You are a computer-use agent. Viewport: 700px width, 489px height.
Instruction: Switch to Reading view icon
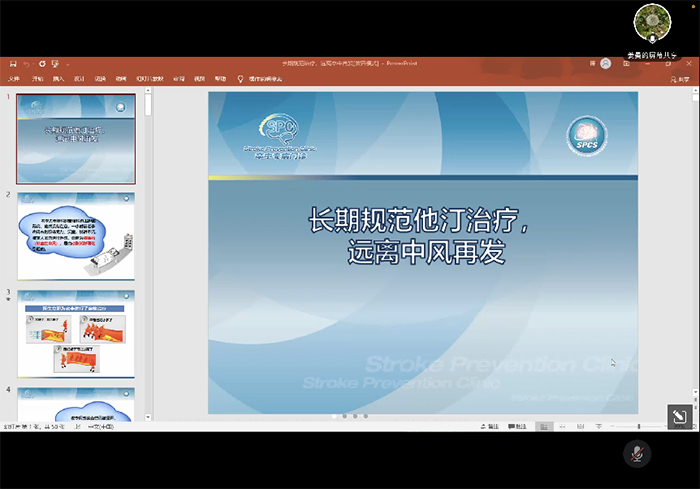[579, 426]
